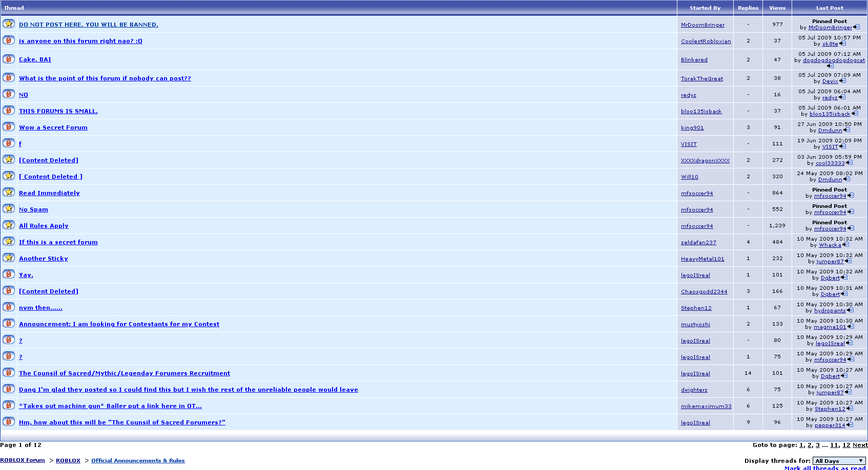Go to page 2 of the thread list
Image resolution: width=868 pixels, height=470 pixels.
coord(810,445)
